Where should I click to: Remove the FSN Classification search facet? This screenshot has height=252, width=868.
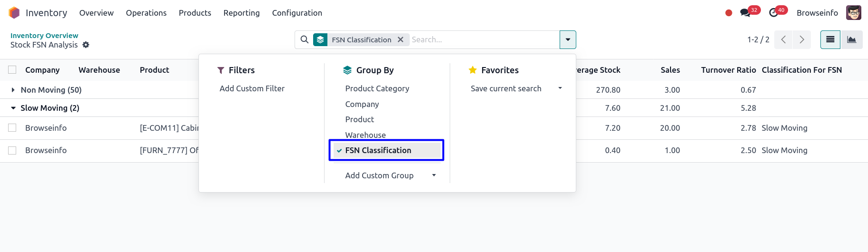click(x=401, y=40)
